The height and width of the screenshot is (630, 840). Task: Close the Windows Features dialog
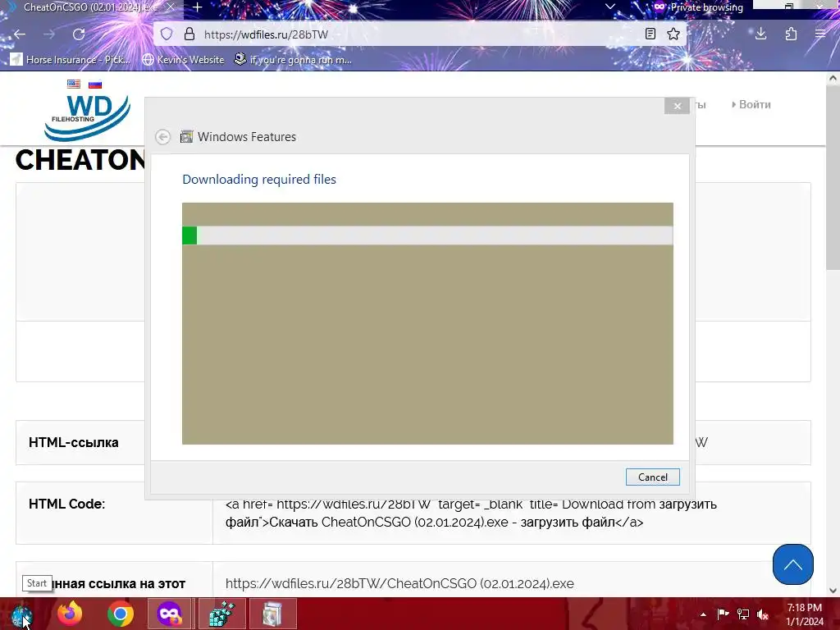[677, 106]
